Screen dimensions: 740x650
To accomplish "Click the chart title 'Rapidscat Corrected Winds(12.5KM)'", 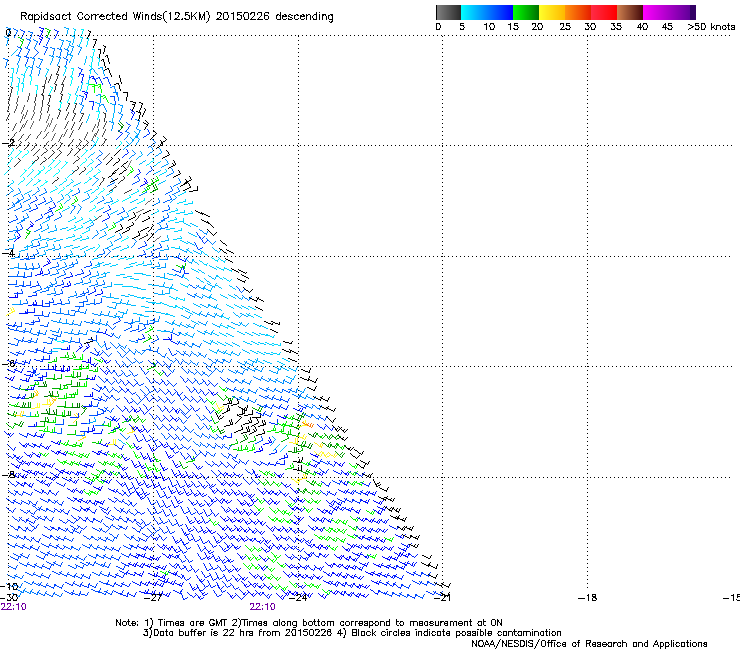I will (115, 17).
